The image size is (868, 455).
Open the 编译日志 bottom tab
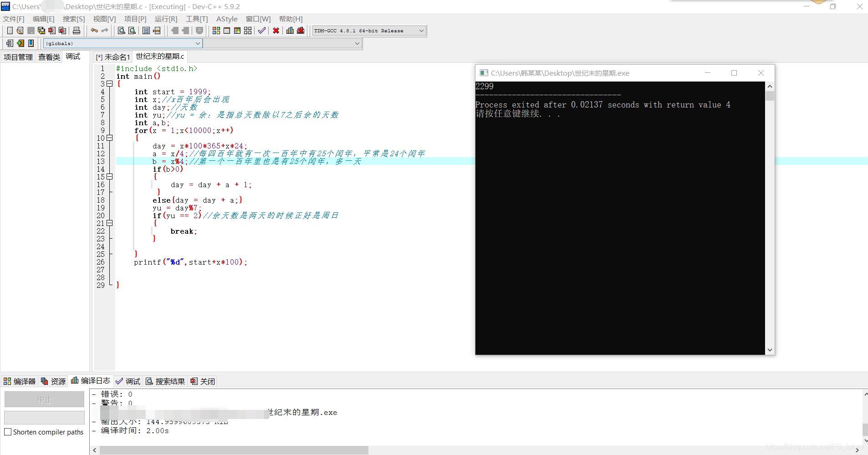click(x=91, y=381)
